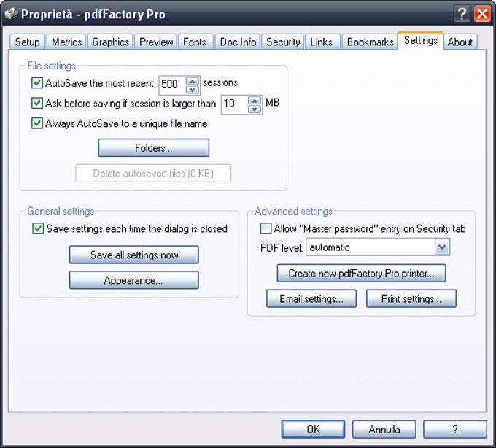Toggle AutoSave the most recent sessions
The width and height of the screenshot is (496, 448).
coord(37,83)
